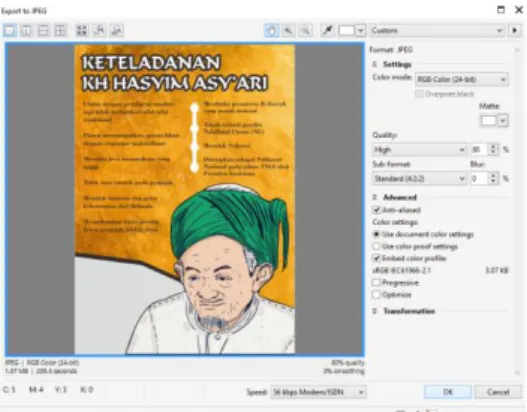This screenshot has width=527, height=412.
Task: Toggle Embed color profile checkbox
Action: (376, 258)
